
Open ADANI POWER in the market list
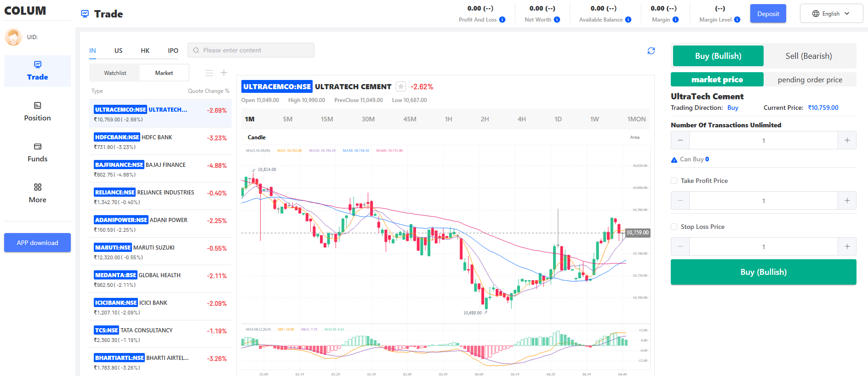[160, 224]
